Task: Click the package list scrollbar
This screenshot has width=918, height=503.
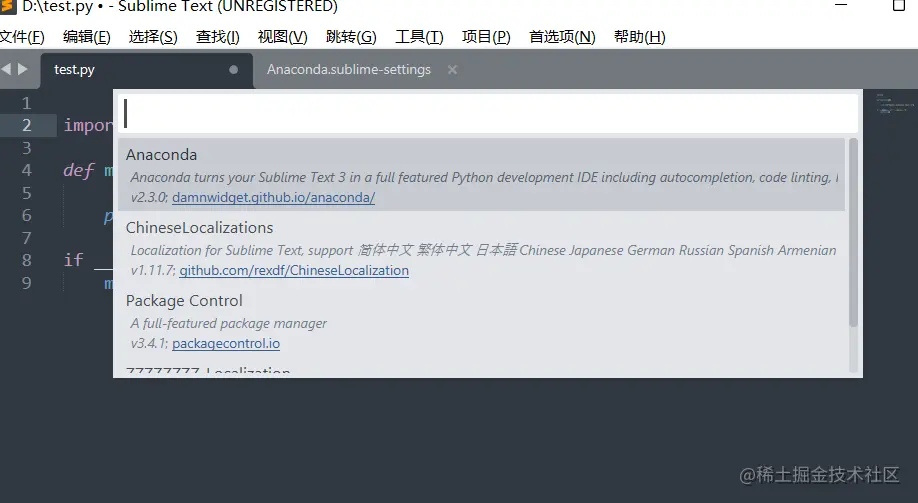Action: [853, 232]
